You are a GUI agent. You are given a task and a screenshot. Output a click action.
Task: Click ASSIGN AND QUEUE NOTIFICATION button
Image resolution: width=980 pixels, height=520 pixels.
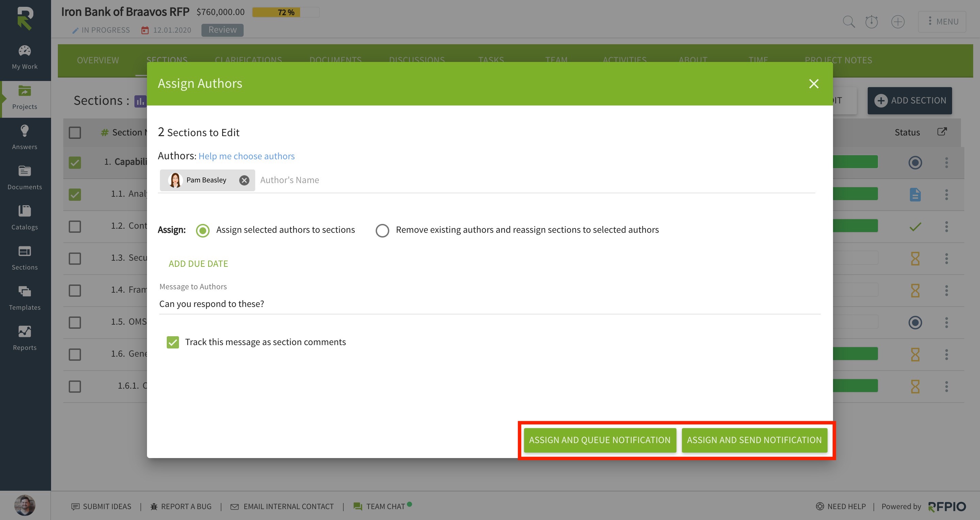(600, 440)
